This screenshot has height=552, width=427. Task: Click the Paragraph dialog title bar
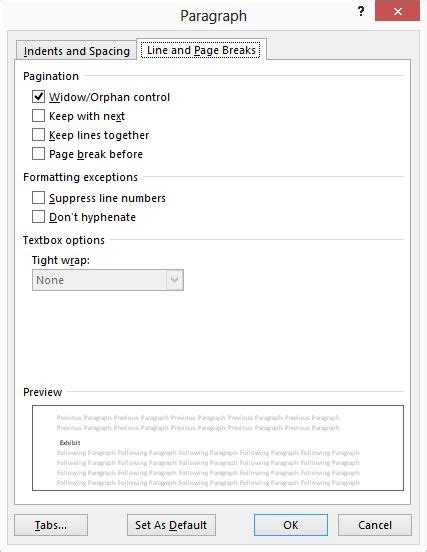coord(213,15)
